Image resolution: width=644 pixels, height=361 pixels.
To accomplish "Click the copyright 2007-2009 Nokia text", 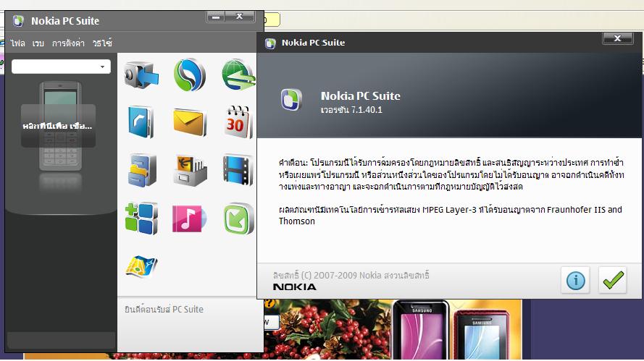I will [x=351, y=275].
